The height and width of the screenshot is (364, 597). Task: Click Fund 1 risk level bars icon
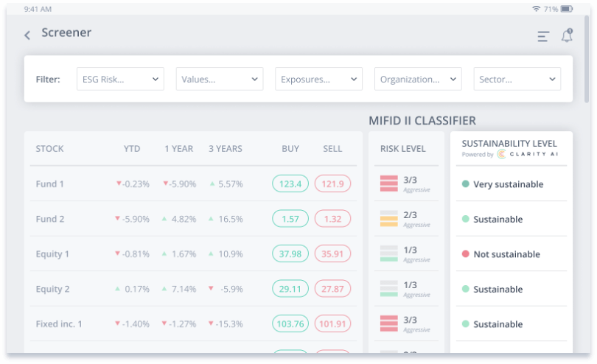(x=389, y=183)
